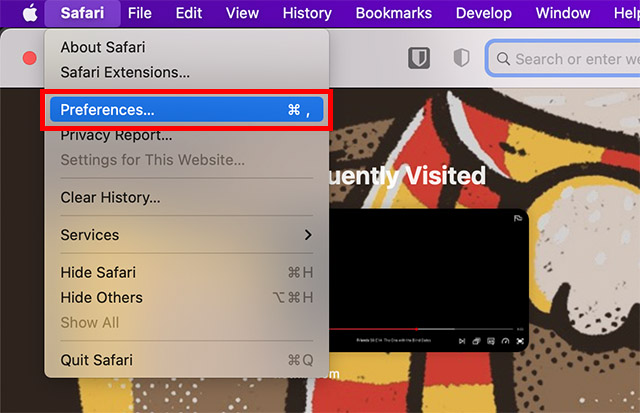Open the File menu
The height and width of the screenshot is (413, 640).
coord(140,13)
